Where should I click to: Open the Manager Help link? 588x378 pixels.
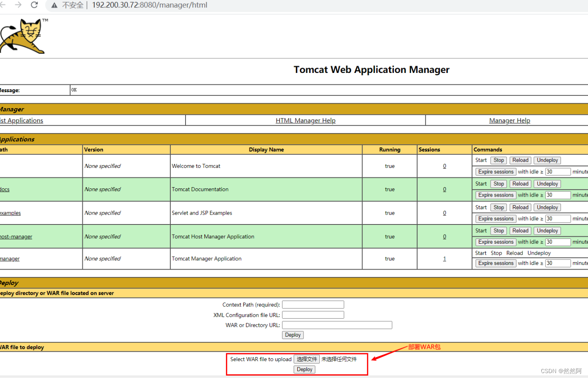[x=509, y=120]
